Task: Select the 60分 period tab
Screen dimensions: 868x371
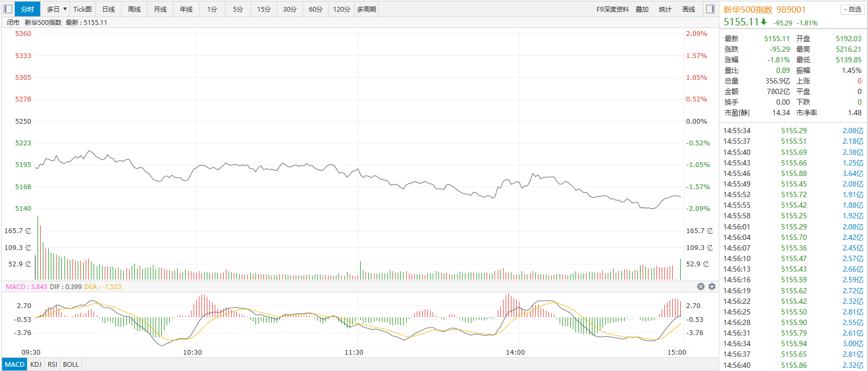Action: [x=316, y=9]
